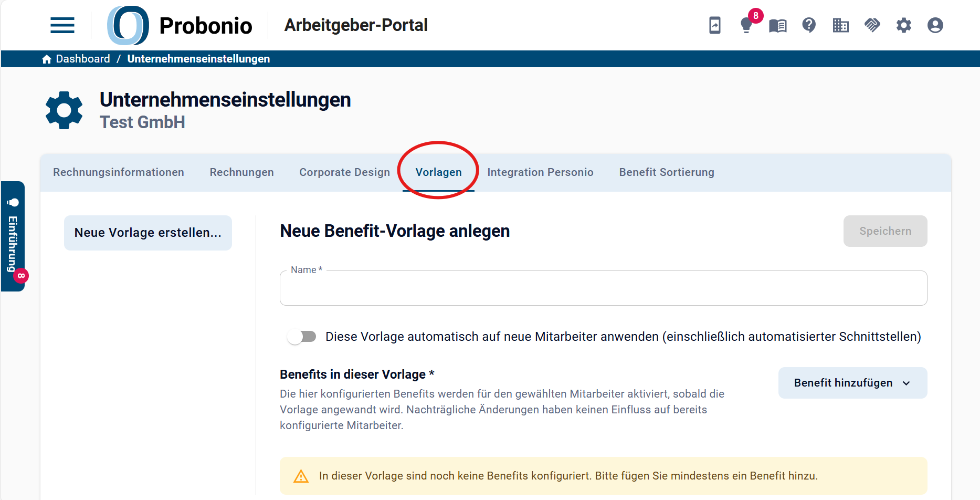Click the home icon in breadcrumb
Screen dimensions: 980x500
[47, 59]
